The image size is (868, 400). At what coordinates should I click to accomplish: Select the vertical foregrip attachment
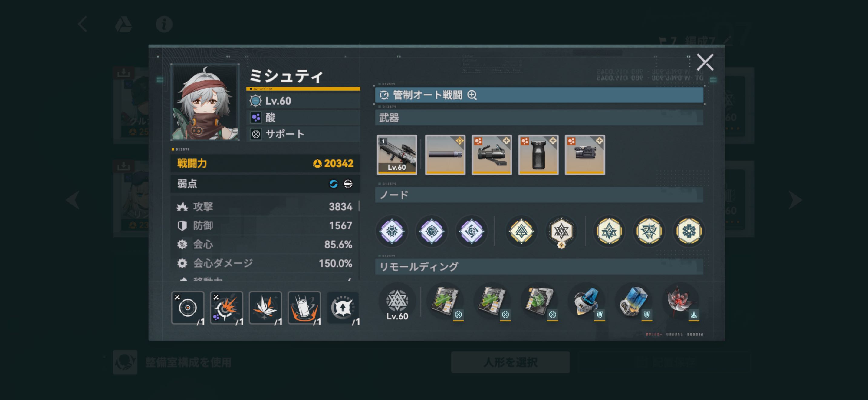[x=538, y=155]
